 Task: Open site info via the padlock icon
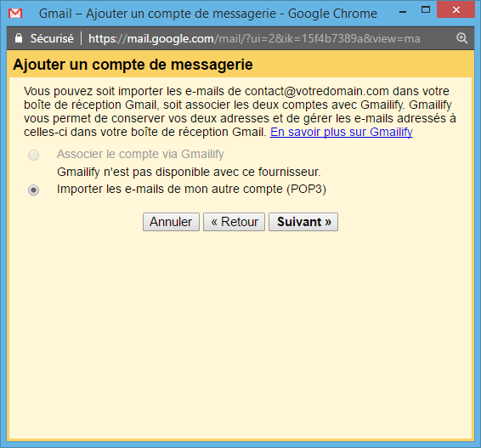point(19,38)
